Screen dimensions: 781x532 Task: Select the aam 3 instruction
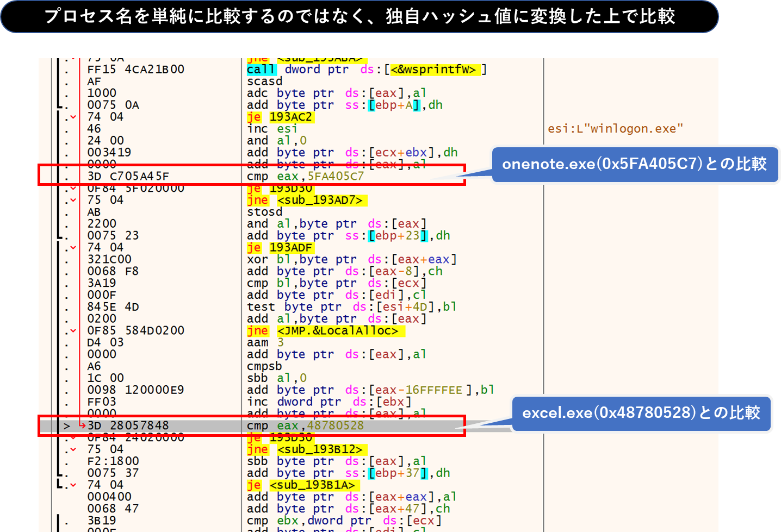tap(265, 343)
